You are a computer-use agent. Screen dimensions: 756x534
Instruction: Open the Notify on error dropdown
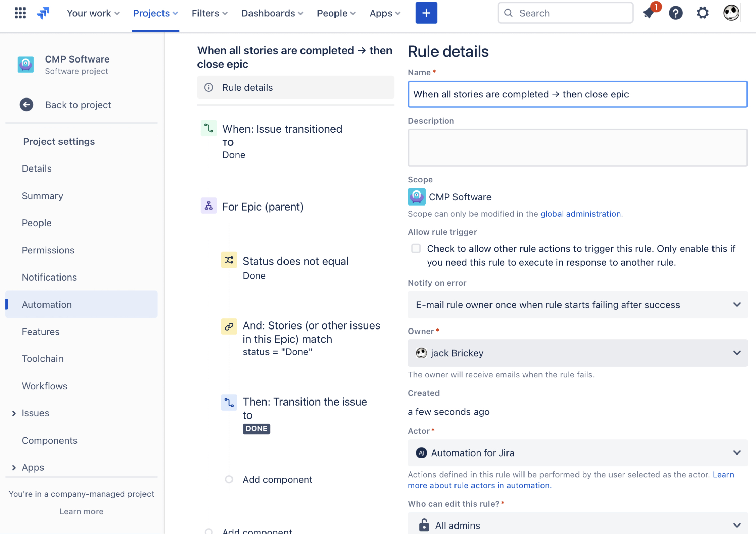(577, 305)
